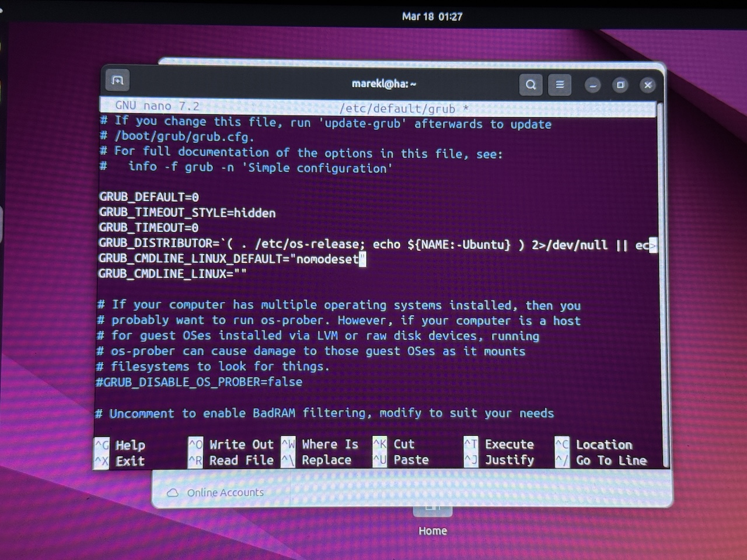Screen dimensions: 747x560
Task: Close the terminal window
Action: pyautogui.click(x=648, y=85)
